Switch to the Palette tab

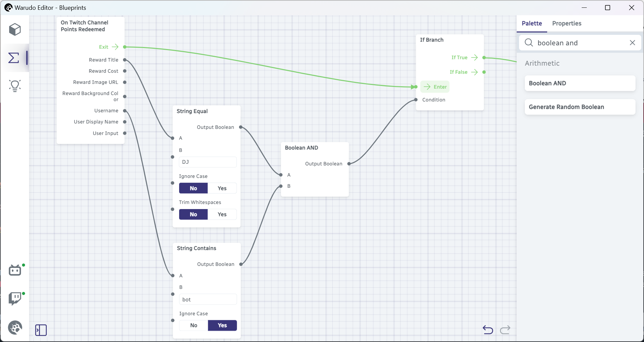tap(532, 23)
